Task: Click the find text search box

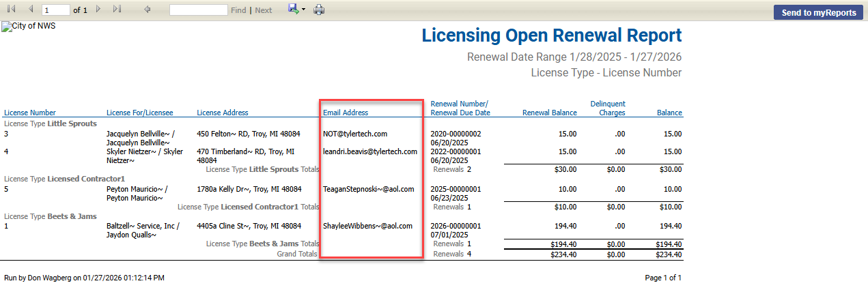Action: [198, 10]
